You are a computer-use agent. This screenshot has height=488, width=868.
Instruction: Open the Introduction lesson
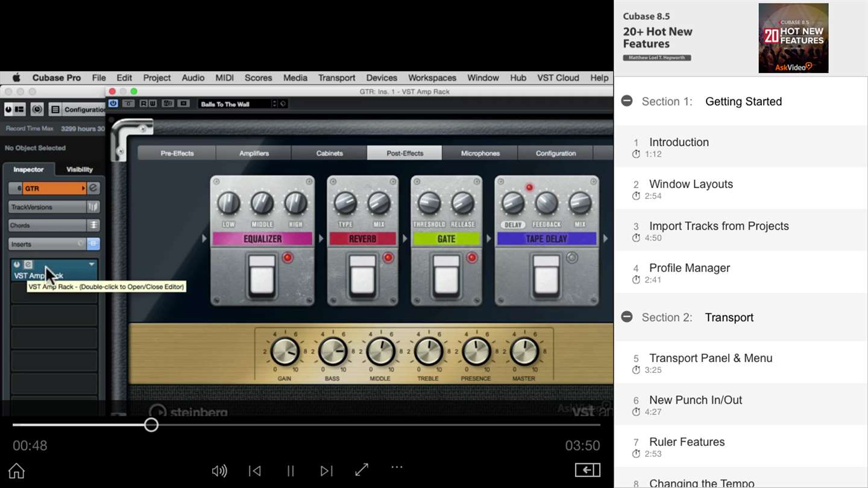pos(741,146)
